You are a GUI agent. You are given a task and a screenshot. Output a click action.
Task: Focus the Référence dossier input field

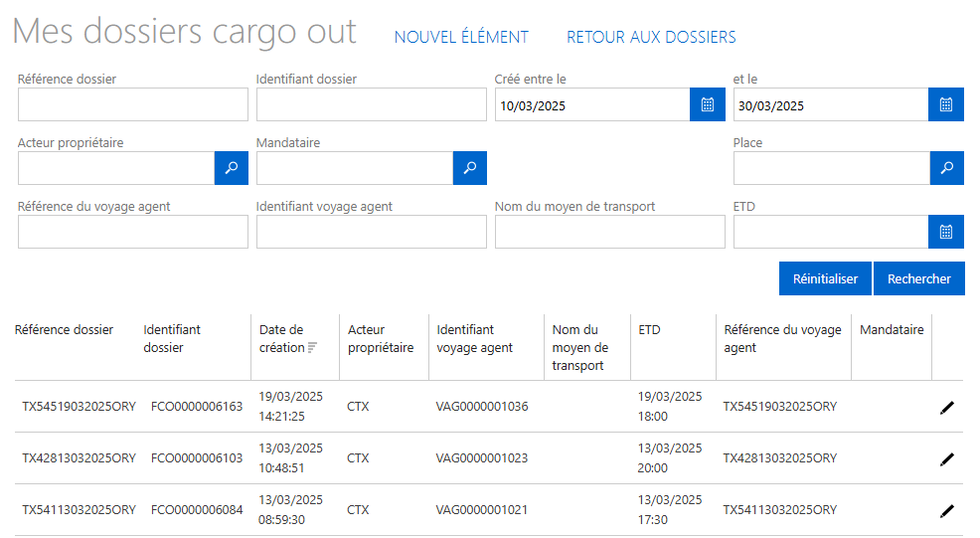coord(132,104)
